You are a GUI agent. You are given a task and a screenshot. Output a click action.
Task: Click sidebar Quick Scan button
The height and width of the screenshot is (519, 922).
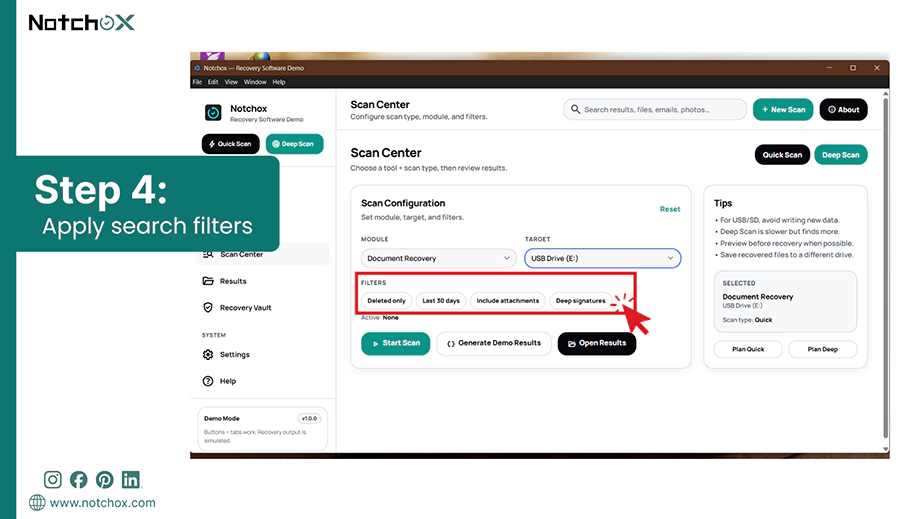230,144
